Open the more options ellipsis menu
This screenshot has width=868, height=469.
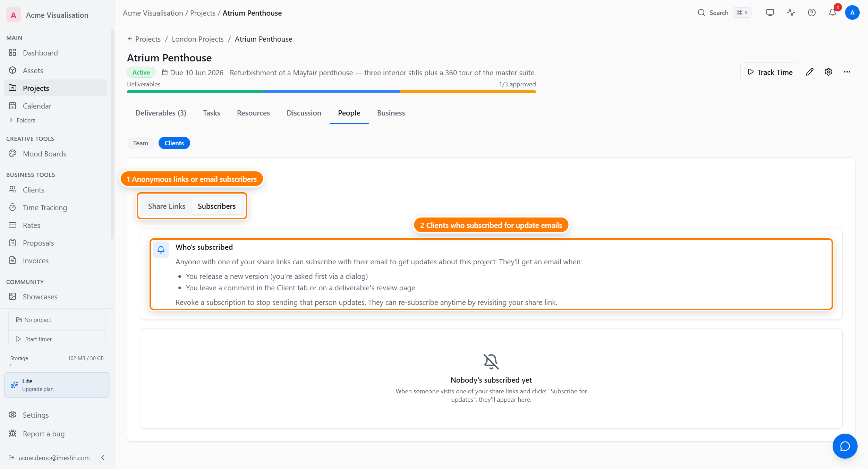[847, 72]
